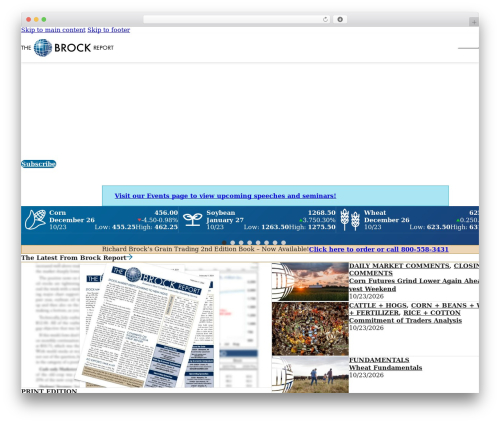The width and height of the screenshot is (500, 423).
Task: Open Commitment of Traders Analysis article
Action: tap(405, 320)
